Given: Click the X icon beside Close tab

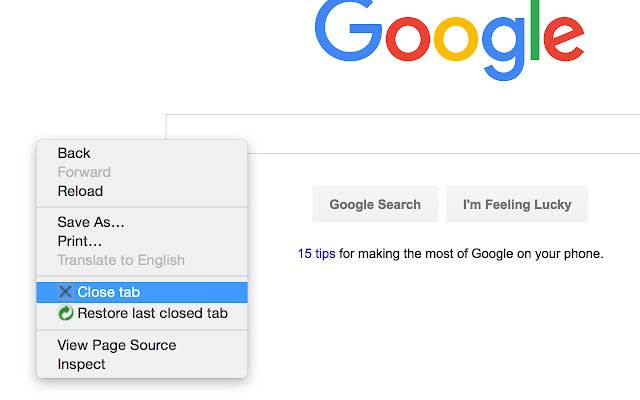Looking at the screenshot, I should (x=66, y=292).
